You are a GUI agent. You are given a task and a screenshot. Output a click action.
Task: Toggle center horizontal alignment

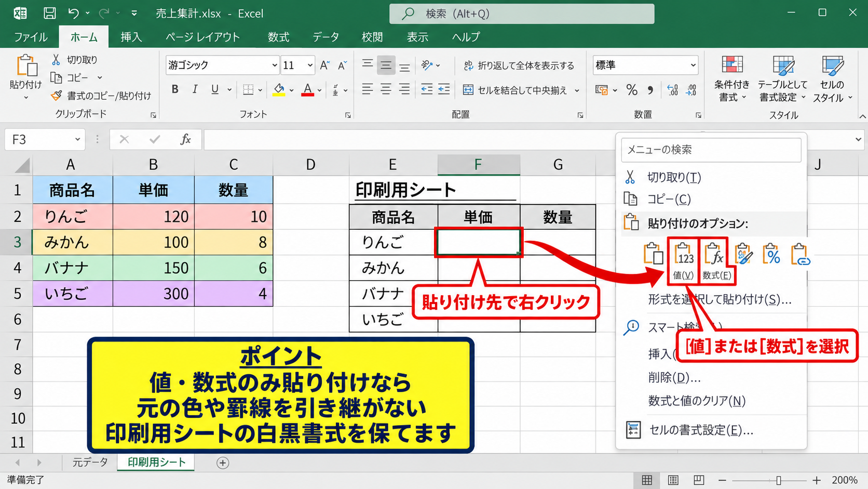pos(386,89)
